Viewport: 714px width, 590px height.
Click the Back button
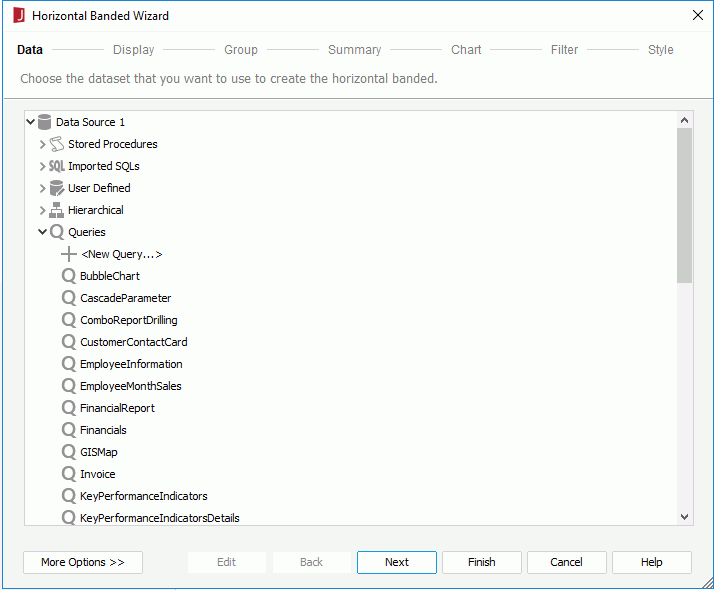311,562
